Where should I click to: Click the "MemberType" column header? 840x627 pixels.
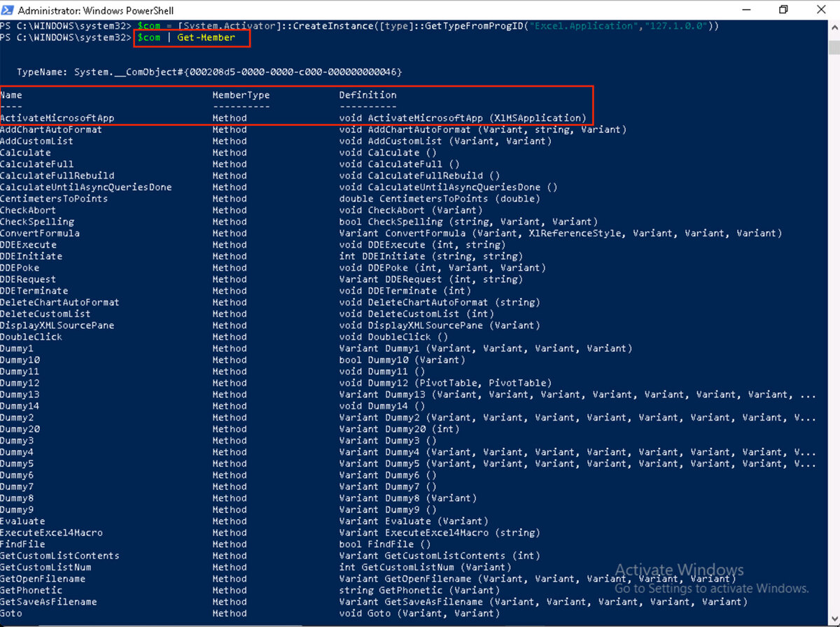coord(241,95)
